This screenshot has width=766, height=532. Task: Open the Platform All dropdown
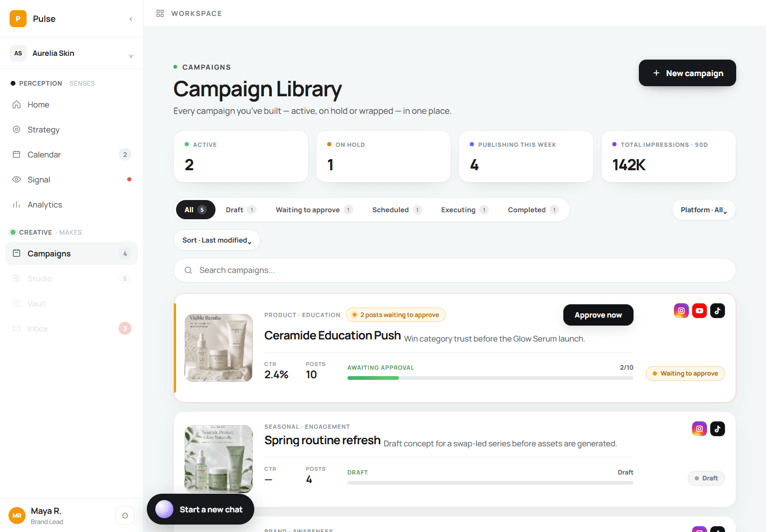704,210
